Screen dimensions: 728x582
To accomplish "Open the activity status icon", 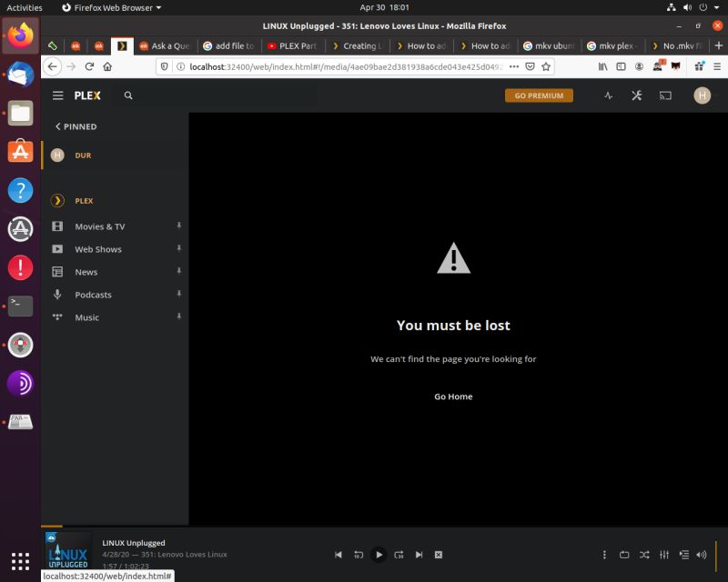I will click(x=608, y=95).
